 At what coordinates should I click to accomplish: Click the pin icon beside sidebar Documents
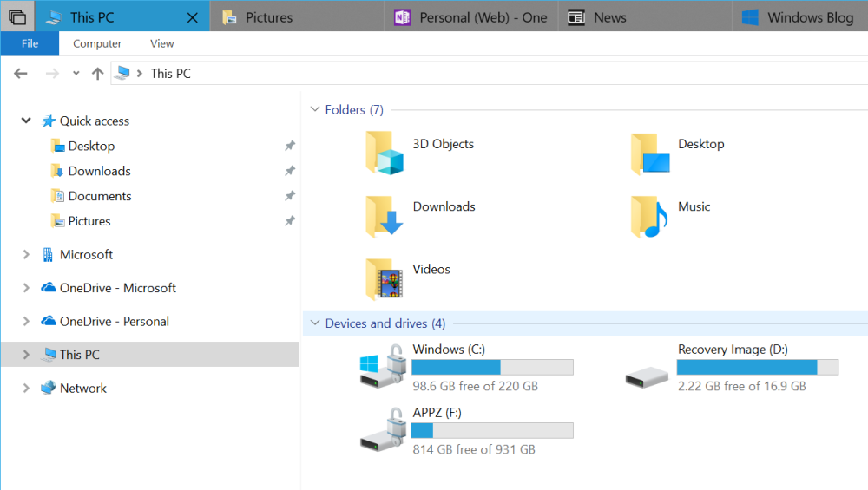click(290, 196)
